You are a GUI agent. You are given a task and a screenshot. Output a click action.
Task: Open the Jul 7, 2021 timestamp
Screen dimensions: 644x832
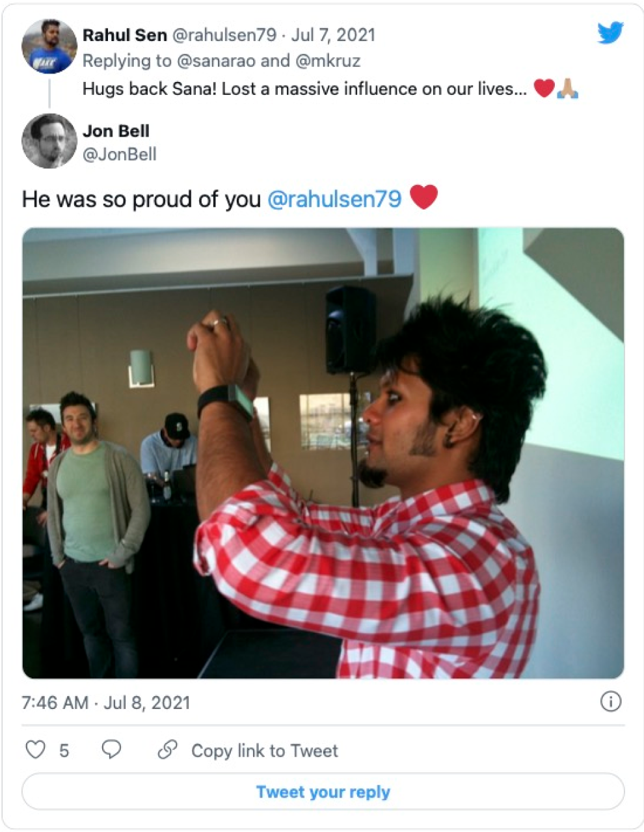coord(333,35)
